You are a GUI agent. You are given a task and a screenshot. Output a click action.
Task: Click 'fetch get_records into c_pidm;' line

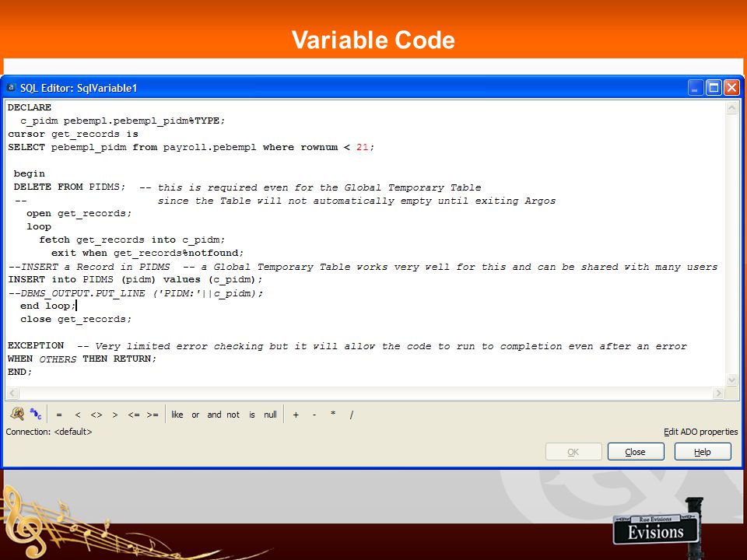coord(132,240)
